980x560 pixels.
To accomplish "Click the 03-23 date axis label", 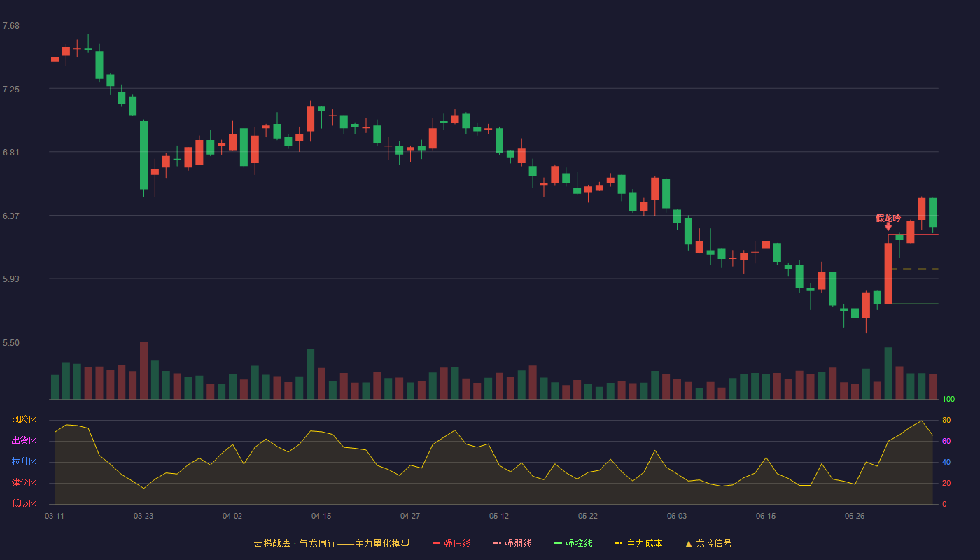I will point(143,516).
